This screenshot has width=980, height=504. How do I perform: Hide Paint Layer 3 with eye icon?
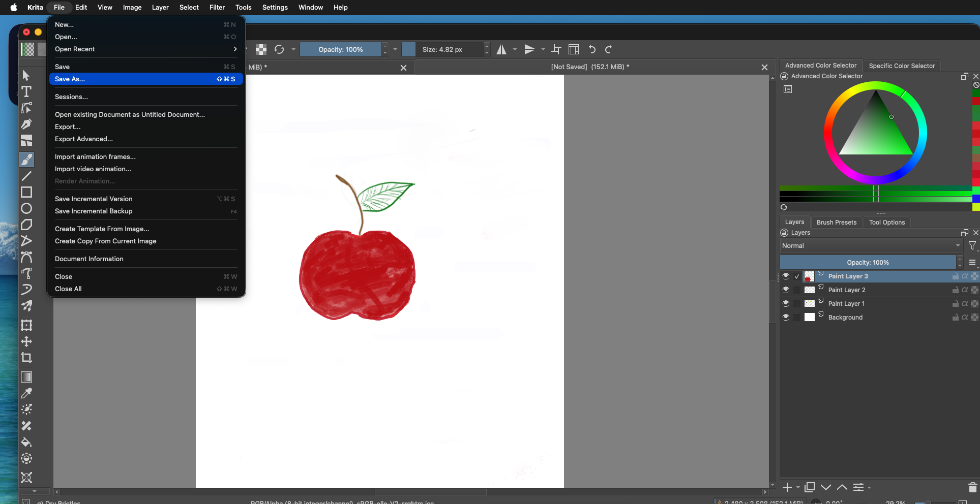786,276
